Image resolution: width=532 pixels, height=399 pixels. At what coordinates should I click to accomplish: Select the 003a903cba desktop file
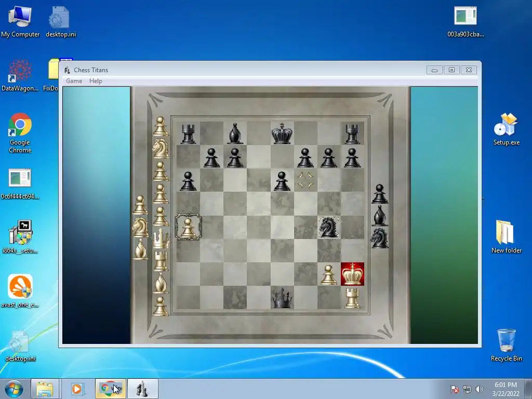click(x=465, y=22)
